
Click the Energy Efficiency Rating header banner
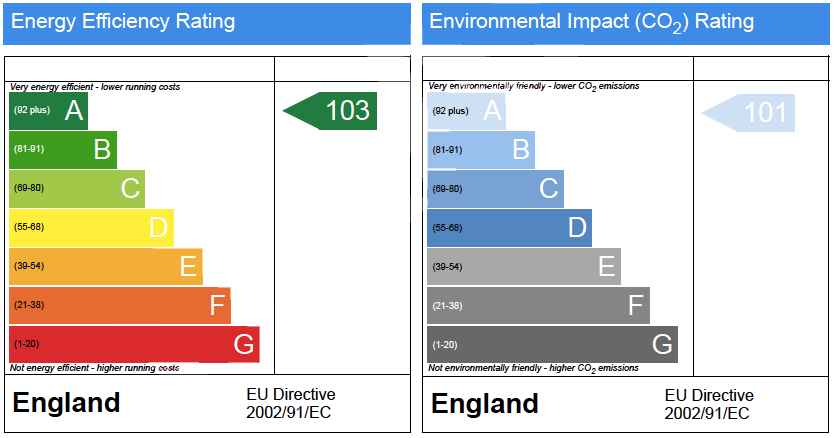point(207,23)
